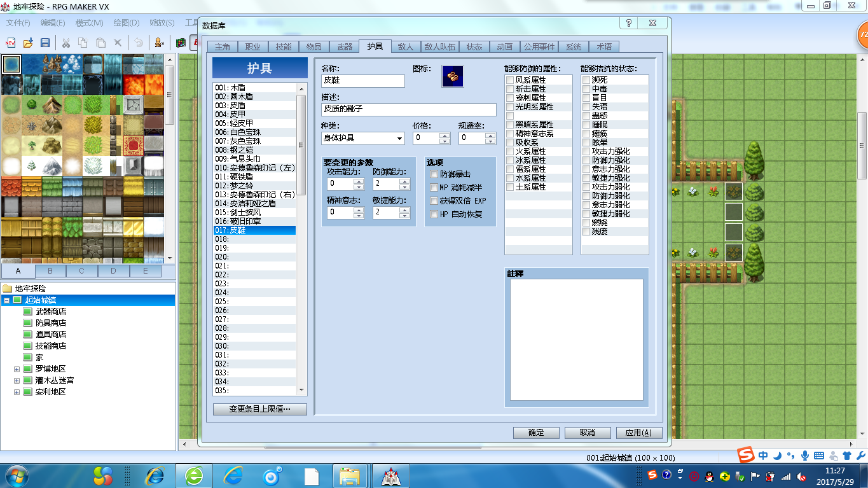Click the New project toolbar icon
This screenshot has height=488, width=868.
coord(10,43)
